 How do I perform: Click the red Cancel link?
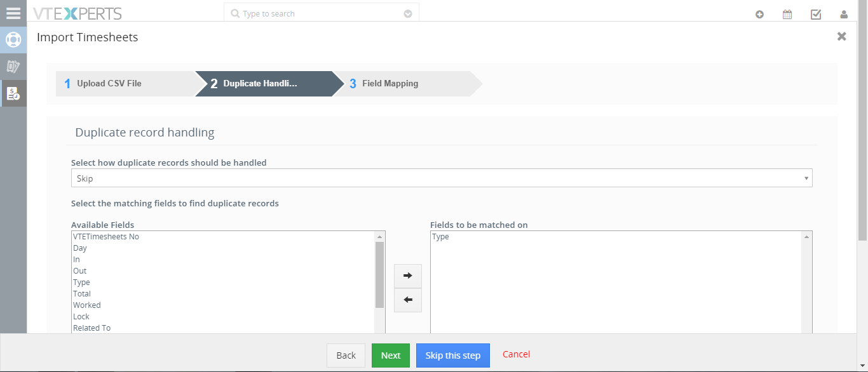coord(516,354)
